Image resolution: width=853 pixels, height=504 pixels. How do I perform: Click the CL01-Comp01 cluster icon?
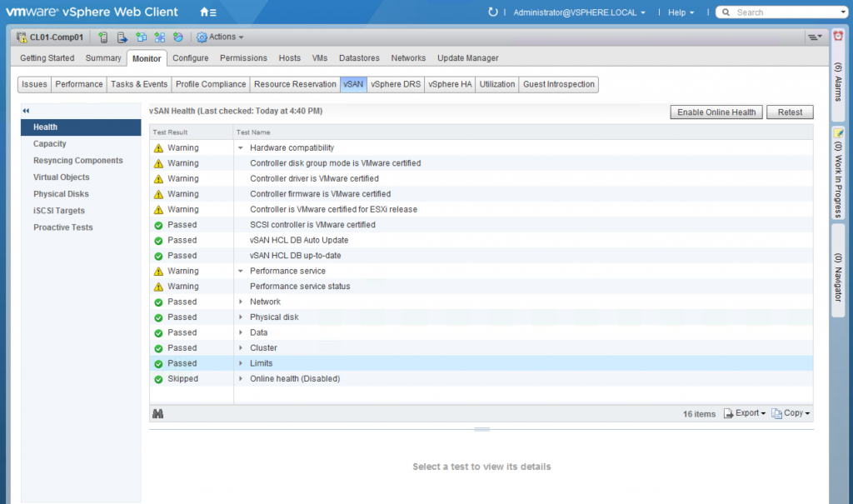(x=21, y=37)
